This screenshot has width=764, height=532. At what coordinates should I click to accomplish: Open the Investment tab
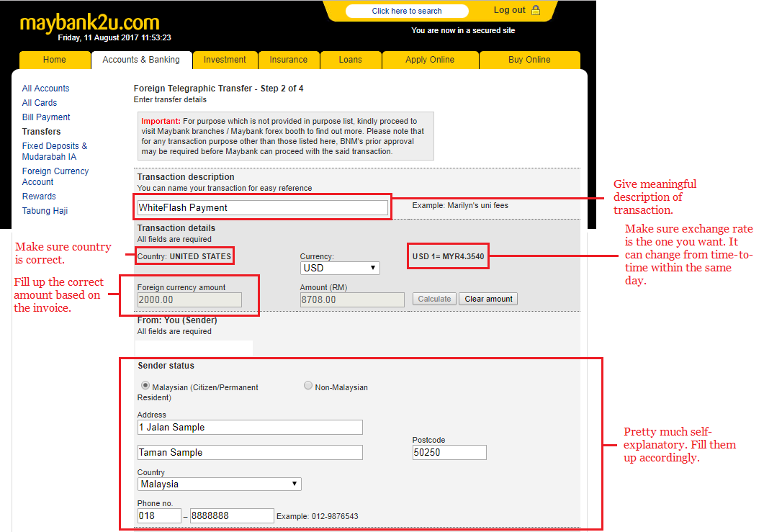[x=225, y=60]
